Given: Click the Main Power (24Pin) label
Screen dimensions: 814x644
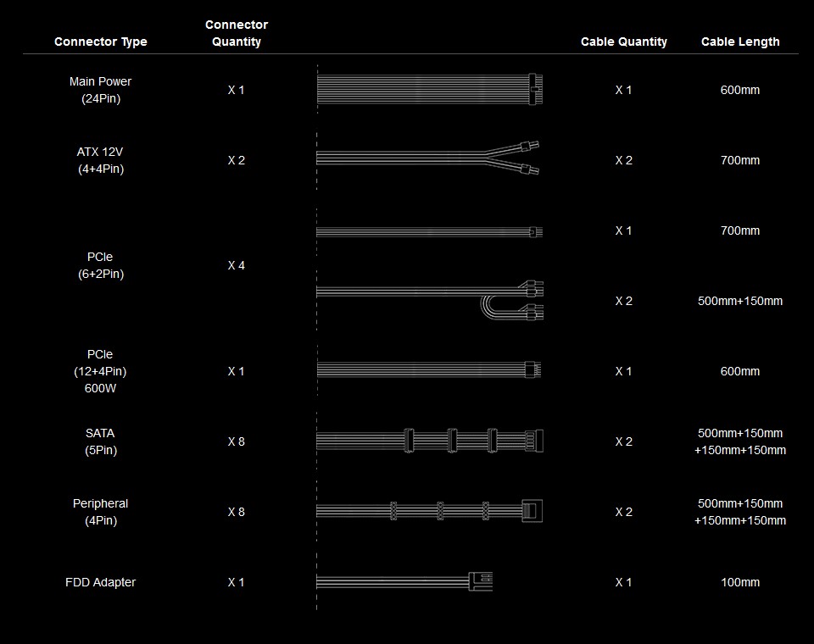Looking at the screenshot, I should [x=100, y=90].
